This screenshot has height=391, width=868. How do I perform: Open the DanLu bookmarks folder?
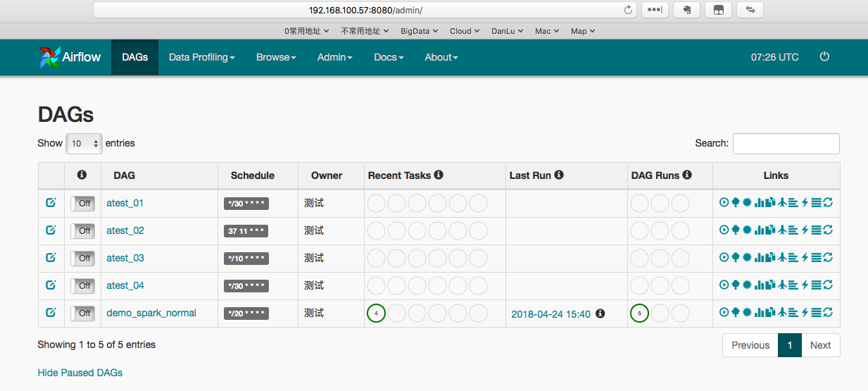508,31
